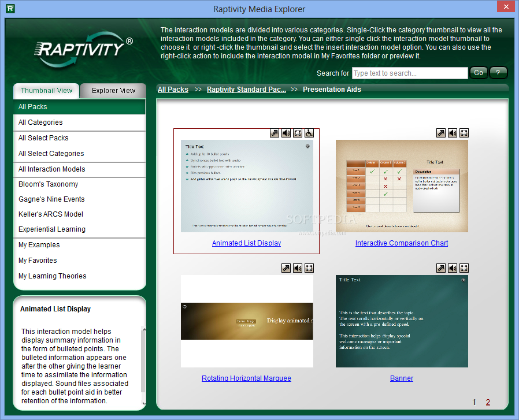Click the resize-frame icon above the Banner thumbnail
Image resolution: width=519 pixels, height=420 pixels.
464,268
